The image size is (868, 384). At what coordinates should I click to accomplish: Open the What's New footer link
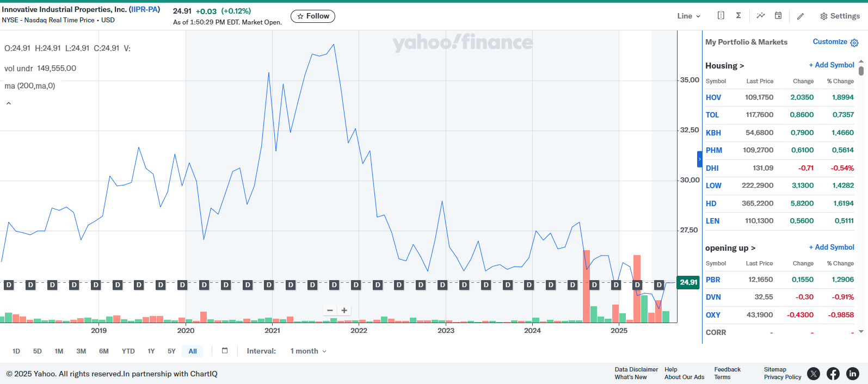[x=631, y=377]
